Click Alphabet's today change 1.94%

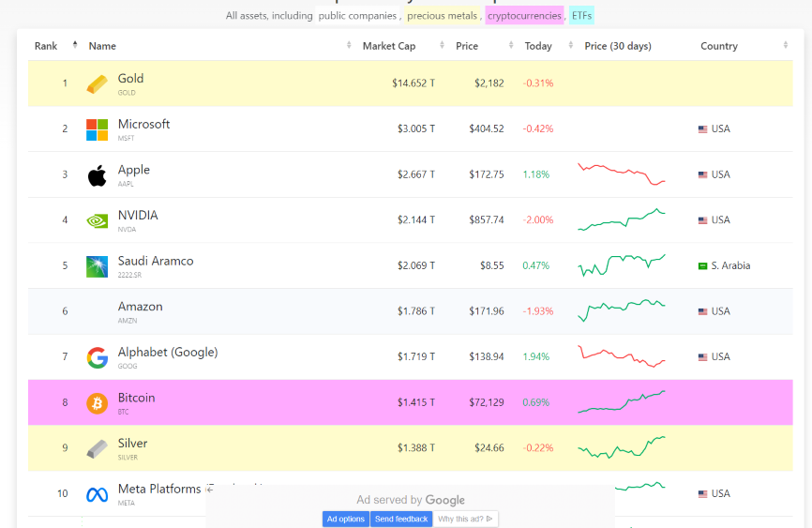(x=536, y=357)
